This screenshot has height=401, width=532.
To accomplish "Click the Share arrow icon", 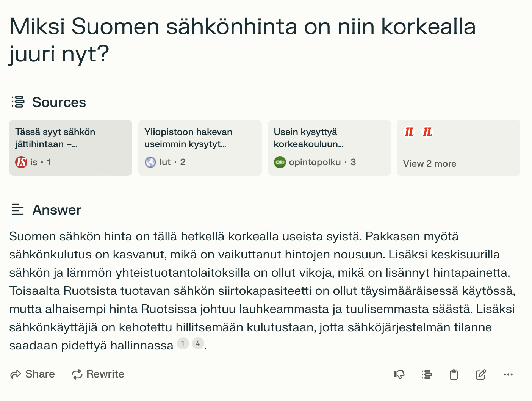I will click(x=16, y=374).
